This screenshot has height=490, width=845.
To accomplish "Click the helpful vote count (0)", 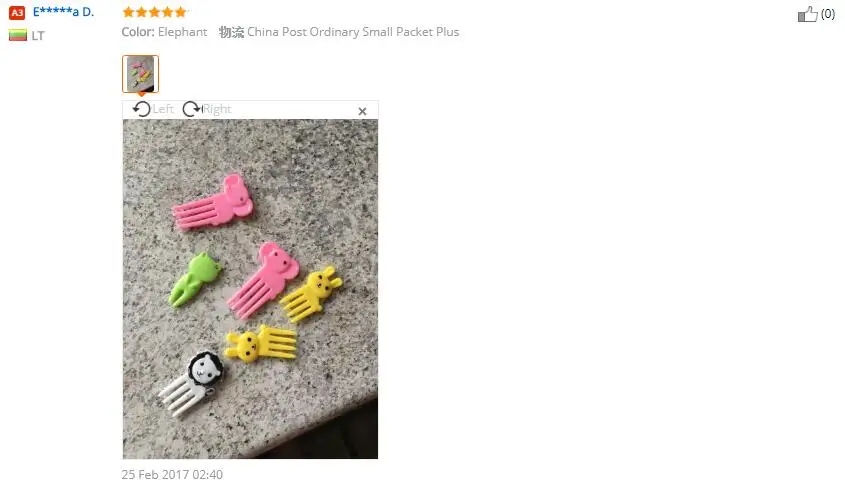I will point(828,14).
